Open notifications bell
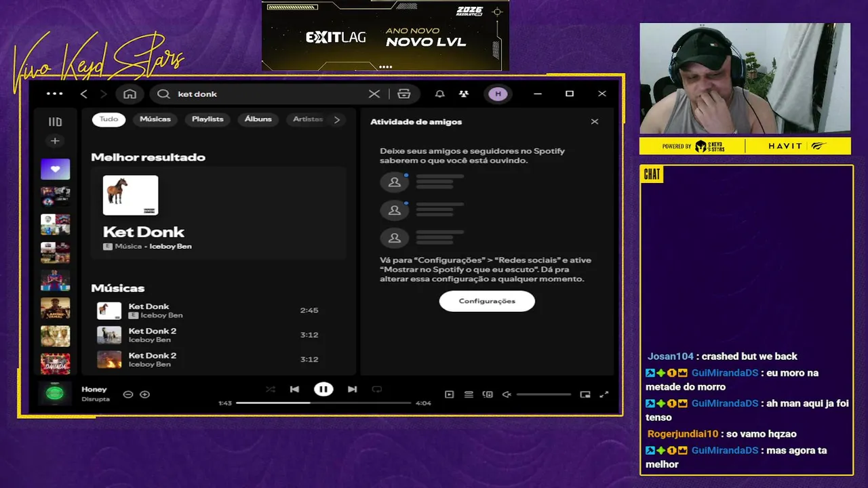The image size is (868, 488). point(440,94)
